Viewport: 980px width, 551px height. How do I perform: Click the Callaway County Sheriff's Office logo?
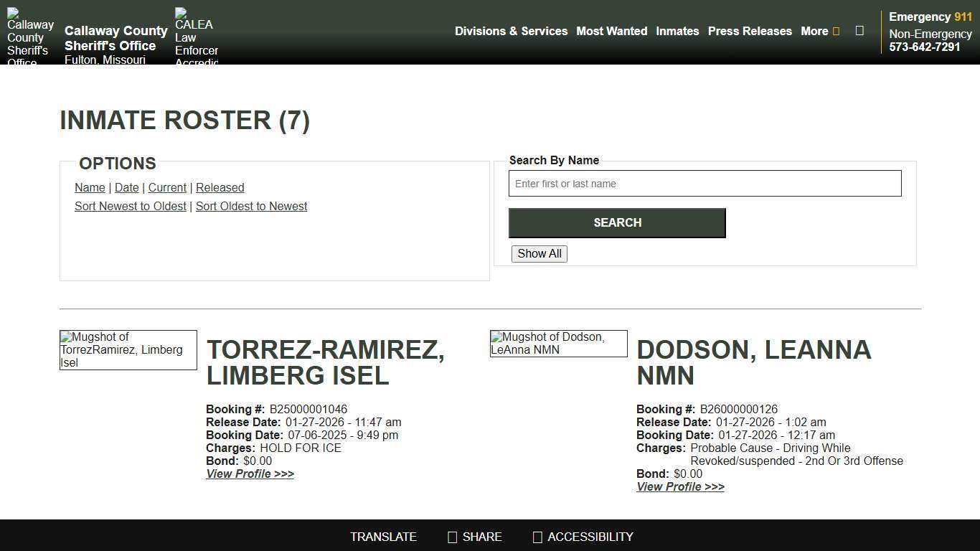tap(29, 32)
